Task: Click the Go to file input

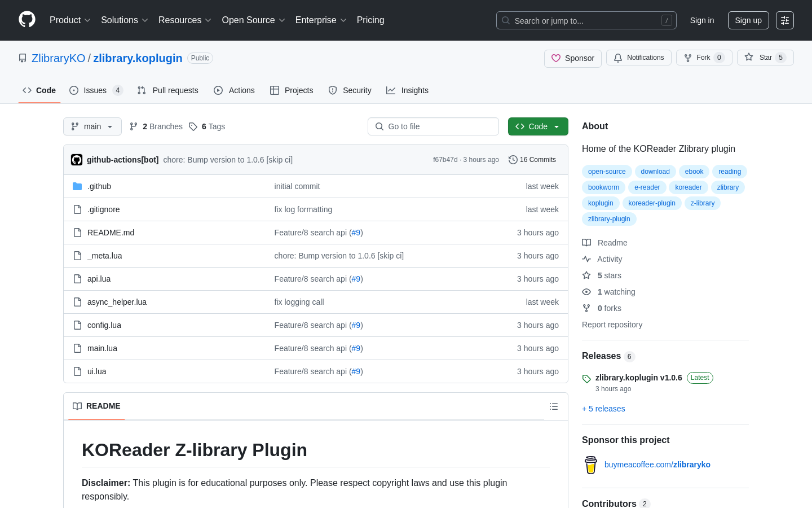Action: pyautogui.click(x=433, y=126)
